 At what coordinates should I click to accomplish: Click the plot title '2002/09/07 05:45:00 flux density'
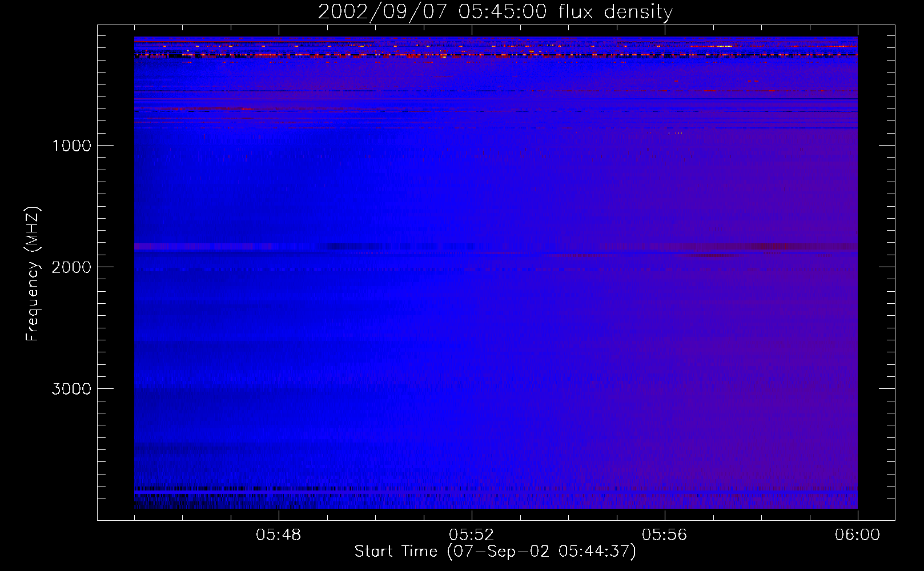pos(495,12)
